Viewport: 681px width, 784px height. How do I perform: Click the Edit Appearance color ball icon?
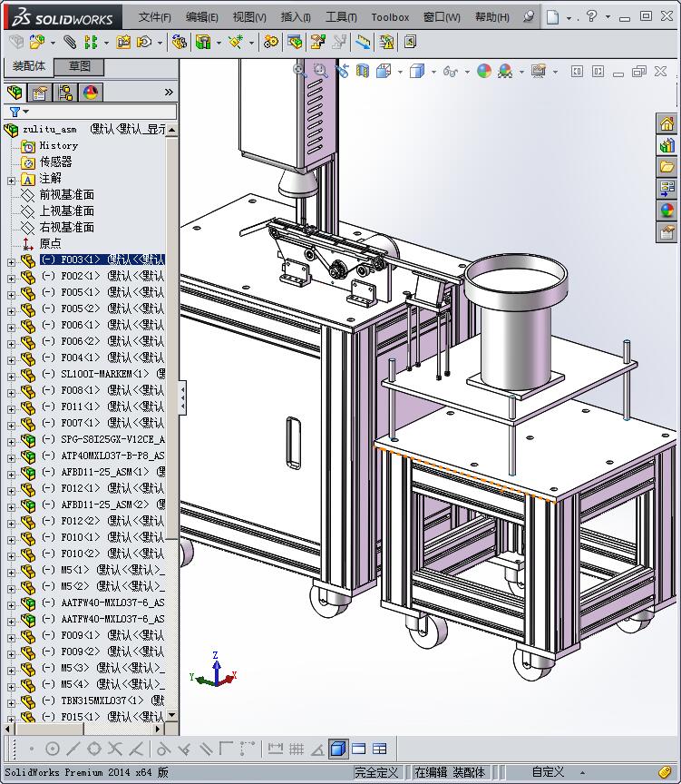click(x=484, y=71)
